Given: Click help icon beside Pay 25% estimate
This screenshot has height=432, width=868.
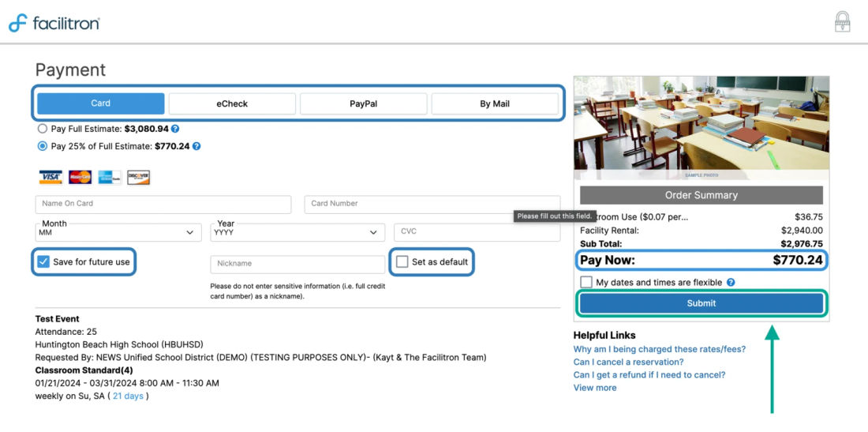Looking at the screenshot, I should 196,146.
